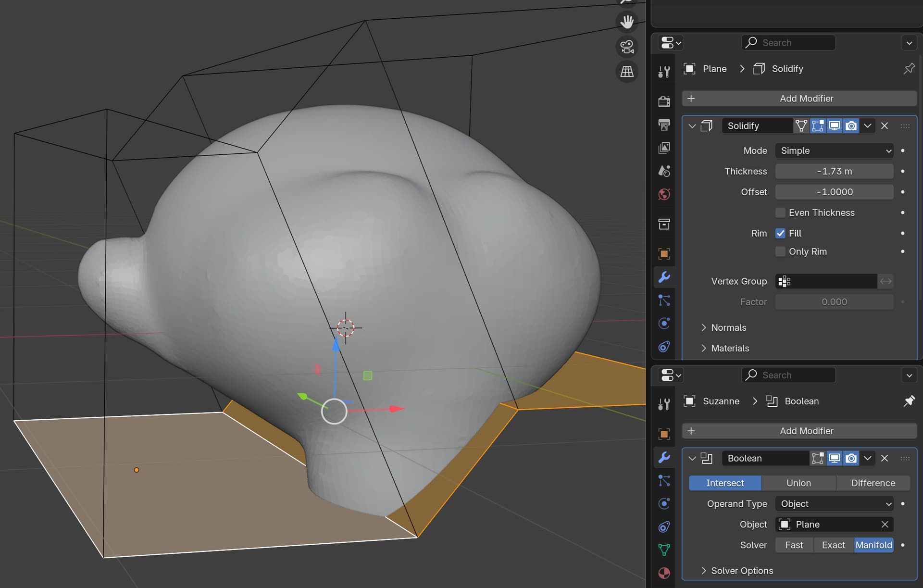The width and height of the screenshot is (923, 588).
Task: Enable Even Thickness checkbox
Action: pyautogui.click(x=780, y=213)
